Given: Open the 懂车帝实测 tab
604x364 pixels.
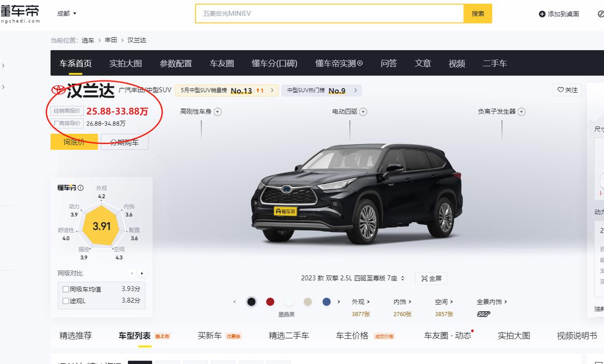Looking at the screenshot, I should (x=339, y=63).
